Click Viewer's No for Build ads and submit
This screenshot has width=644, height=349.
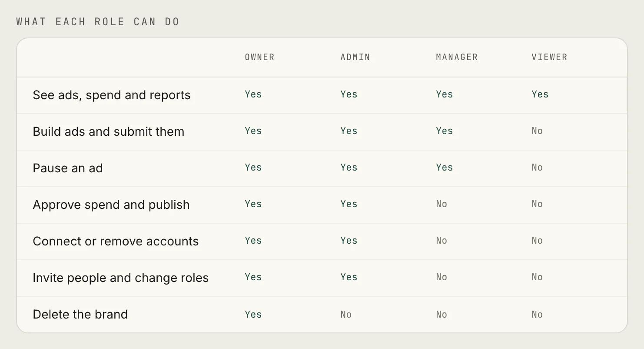537,131
